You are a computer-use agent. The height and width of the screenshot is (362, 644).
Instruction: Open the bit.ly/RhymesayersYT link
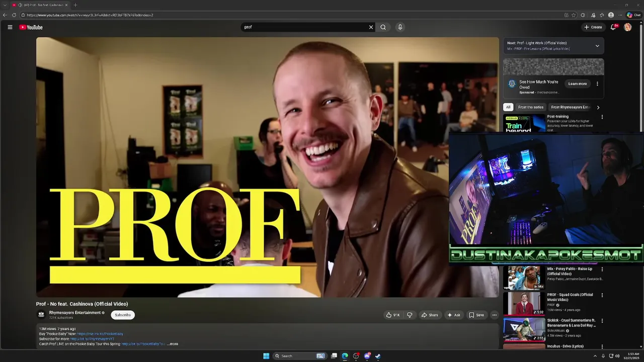coord(92,339)
